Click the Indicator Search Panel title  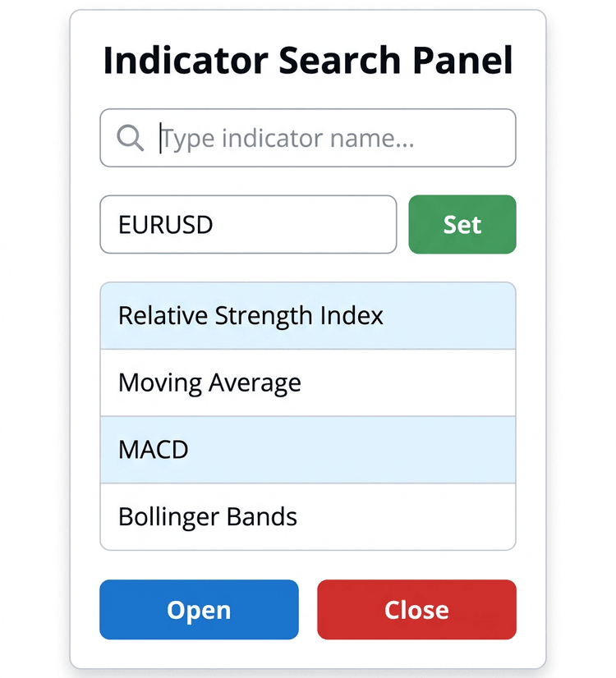[307, 60]
